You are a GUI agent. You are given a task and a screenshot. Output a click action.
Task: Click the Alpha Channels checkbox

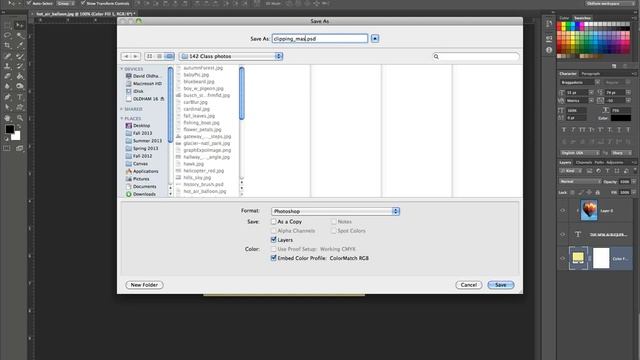[x=273, y=231]
